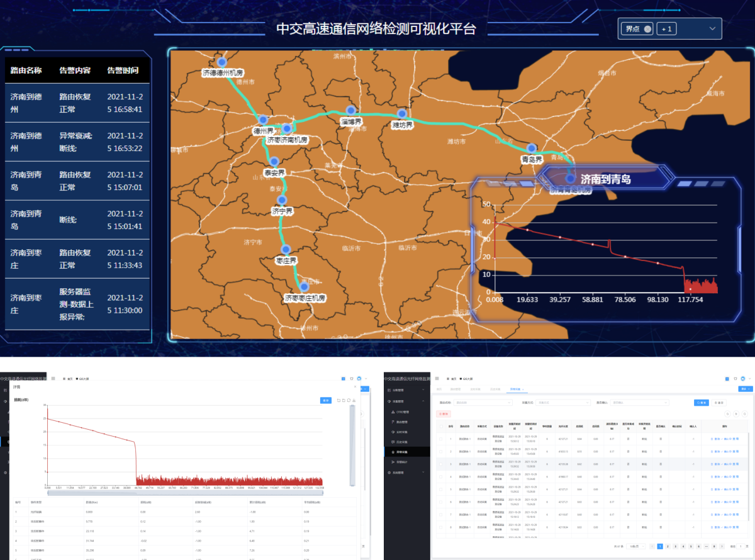Image resolution: width=755 pixels, height=560 pixels.
Task: Click the GIS大屏 breadcrumb in bottom-right window
Action: [466, 378]
